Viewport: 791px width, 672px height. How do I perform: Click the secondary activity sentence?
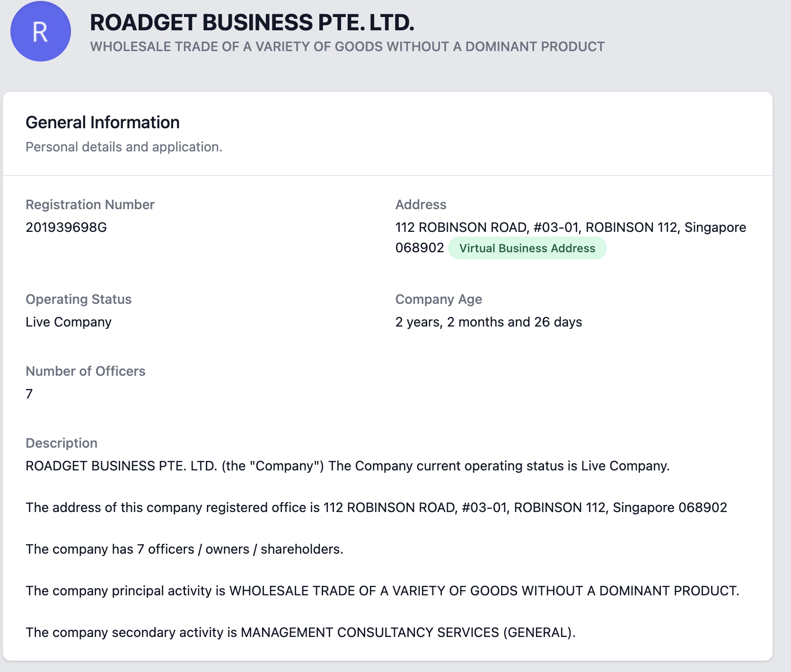tap(300, 632)
